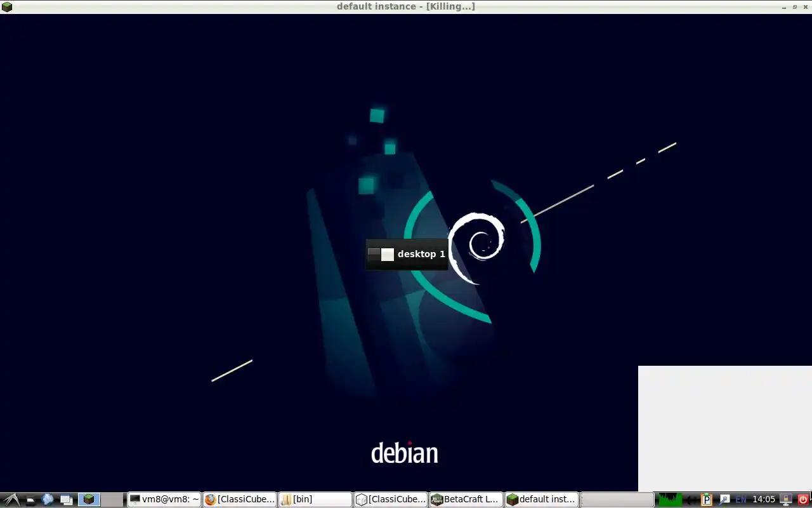
Task: Open the Firefox ClassiCube taskbar button
Action: pyautogui.click(x=240, y=499)
